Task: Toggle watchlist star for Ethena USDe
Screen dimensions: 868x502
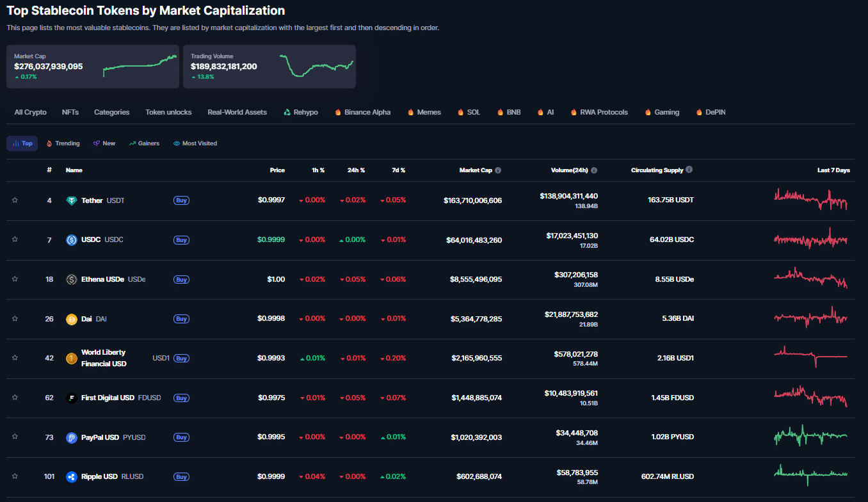Action: [x=15, y=279]
